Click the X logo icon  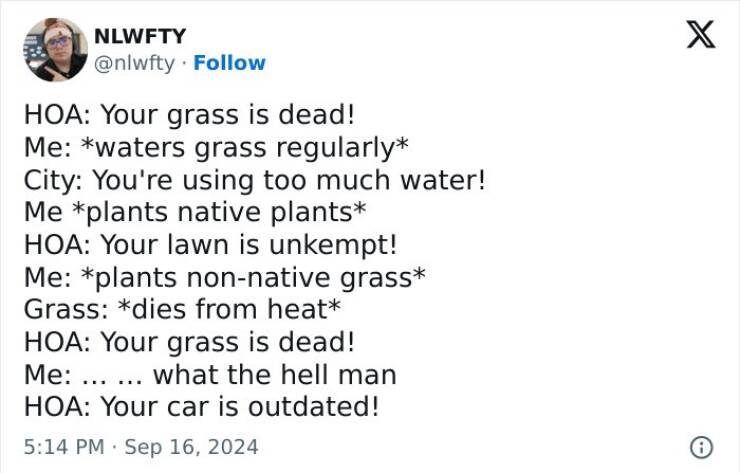[701, 36]
